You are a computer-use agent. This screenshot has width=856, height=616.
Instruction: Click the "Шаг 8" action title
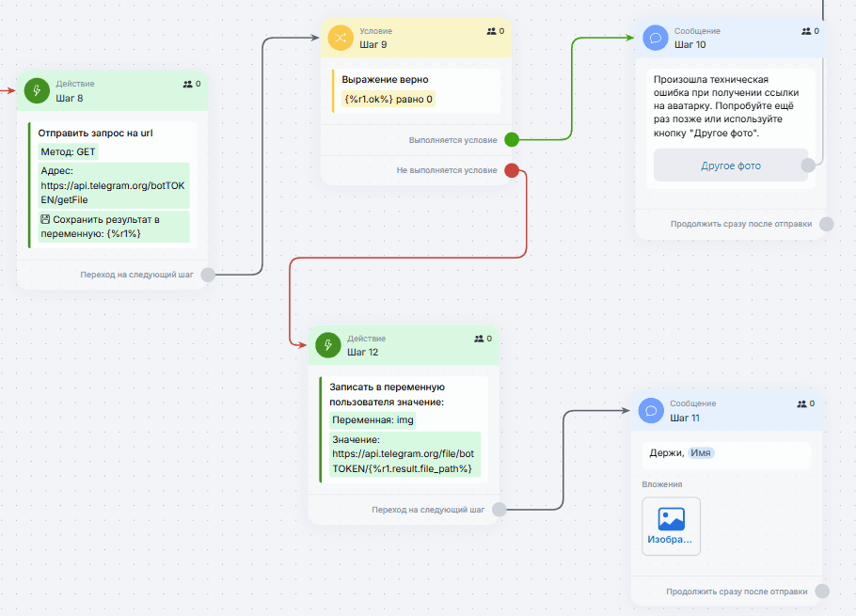coord(70,98)
